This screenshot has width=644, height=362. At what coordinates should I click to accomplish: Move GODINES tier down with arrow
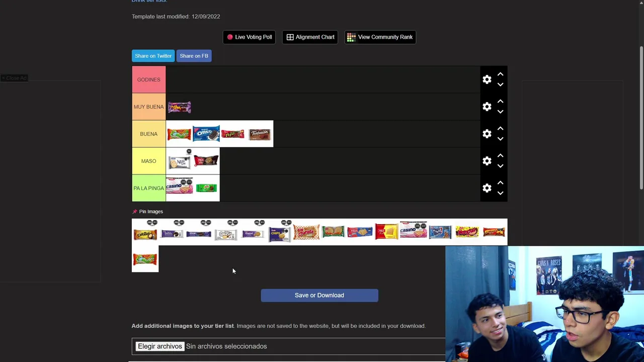click(x=500, y=84)
